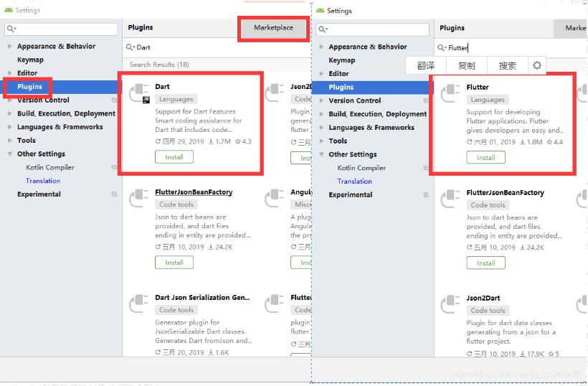The height and width of the screenshot is (386, 588).
Task: Click the Dart plugin icon
Action: pos(139,93)
